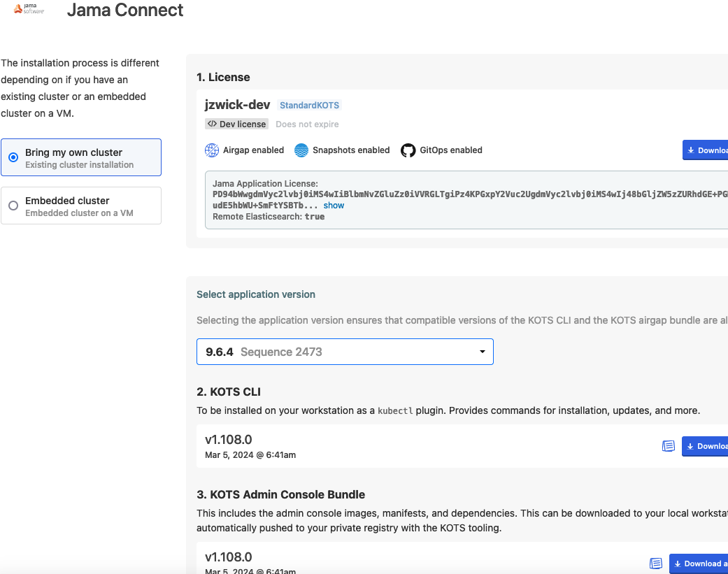The height and width of the screenshot is (574, 728).
Task: Click the Airgap enabled label
Action: (253, 150)
